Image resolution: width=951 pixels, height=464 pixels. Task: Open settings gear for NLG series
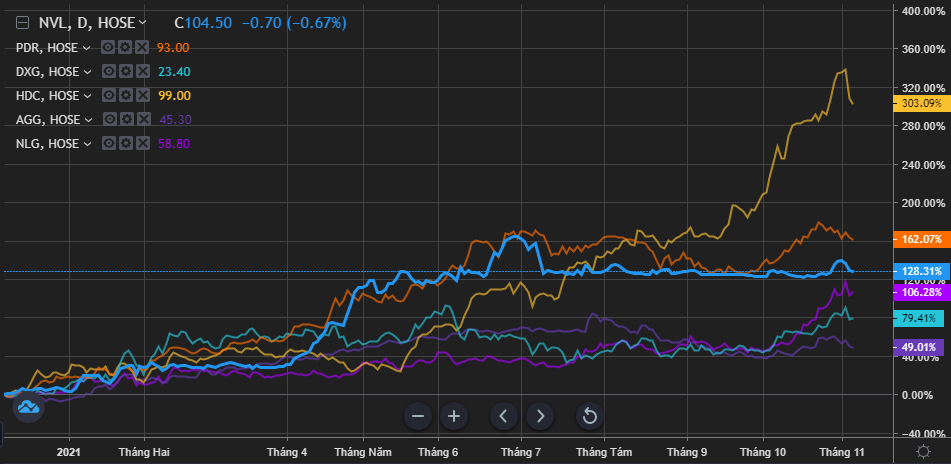126,144
